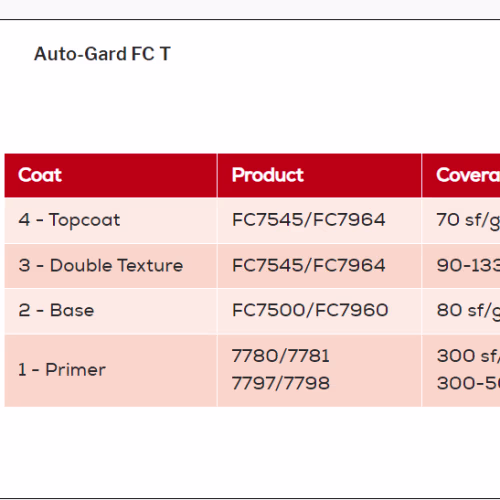Click blank space under the Auto-Gard title

[250, 108]
